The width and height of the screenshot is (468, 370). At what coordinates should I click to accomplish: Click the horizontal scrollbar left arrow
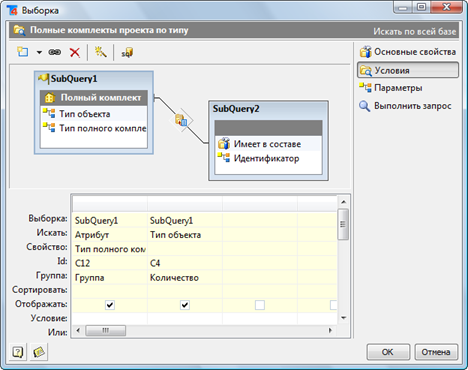[x=78, y=330]
